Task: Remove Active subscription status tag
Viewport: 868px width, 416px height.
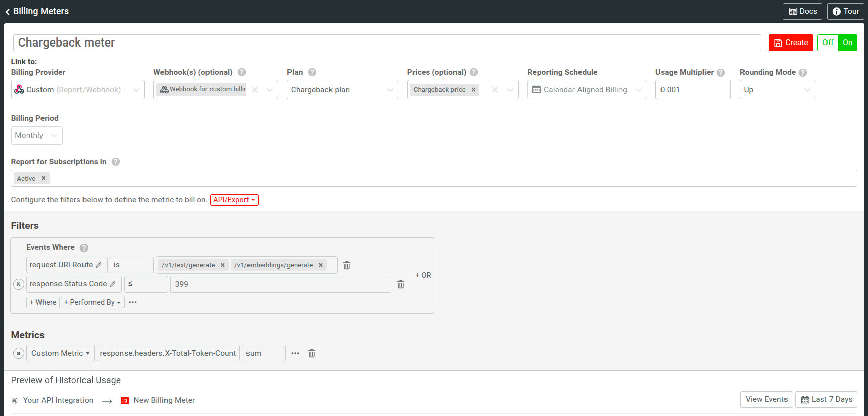Action: pyautogui.click(x=44, y=178)
